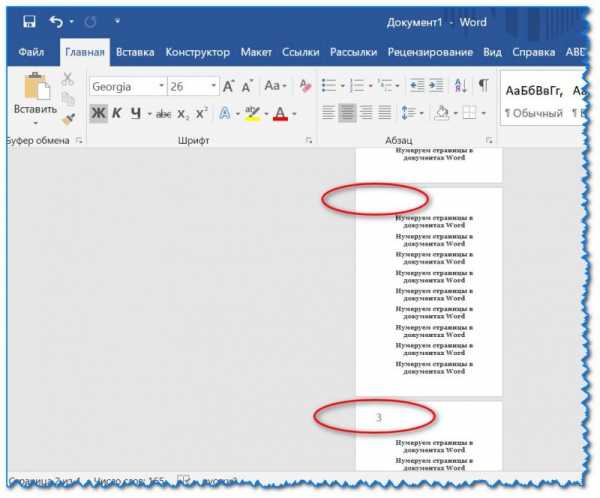This screenshot has height=498, width=600.
Task: Switch to the Макет tab
Action: pos(256,52)
